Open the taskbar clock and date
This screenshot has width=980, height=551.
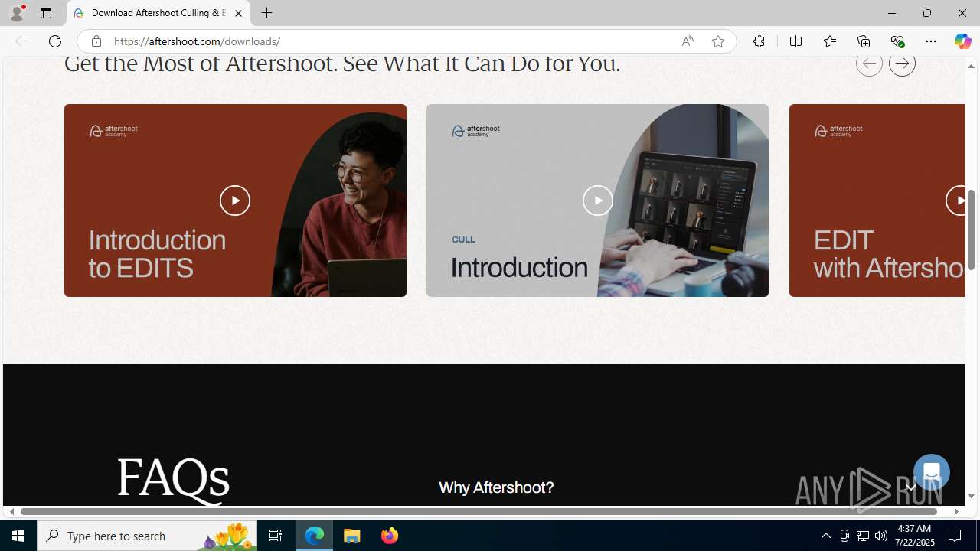pyautogui.click(x=914, y=536)
